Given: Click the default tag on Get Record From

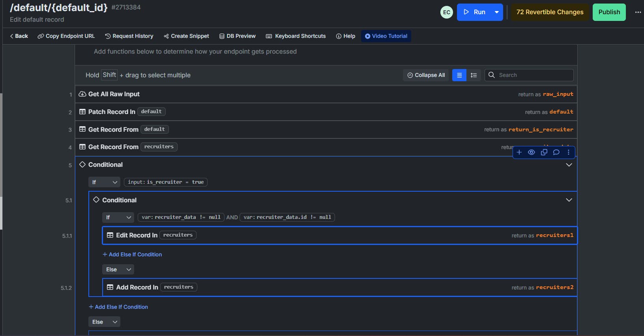Looking at the screenshot, I should [x=155, y=129].
